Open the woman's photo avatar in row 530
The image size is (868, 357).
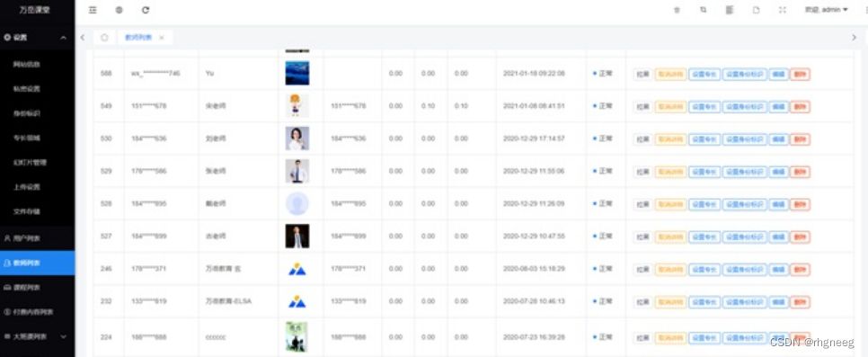[x=297, y=138]
